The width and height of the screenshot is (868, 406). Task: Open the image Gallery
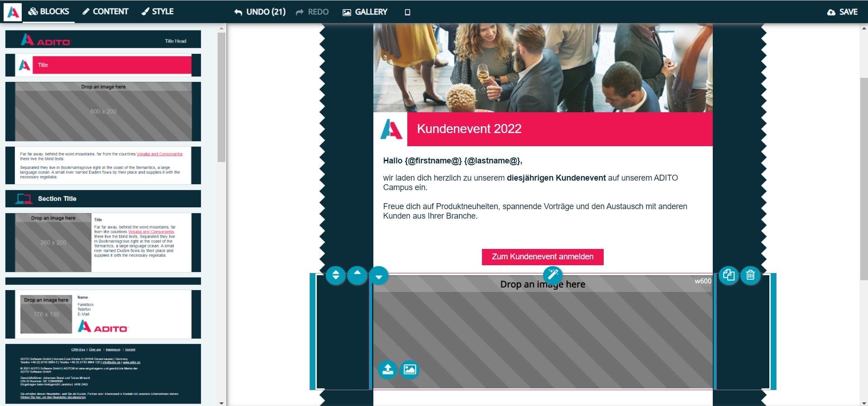365,12
